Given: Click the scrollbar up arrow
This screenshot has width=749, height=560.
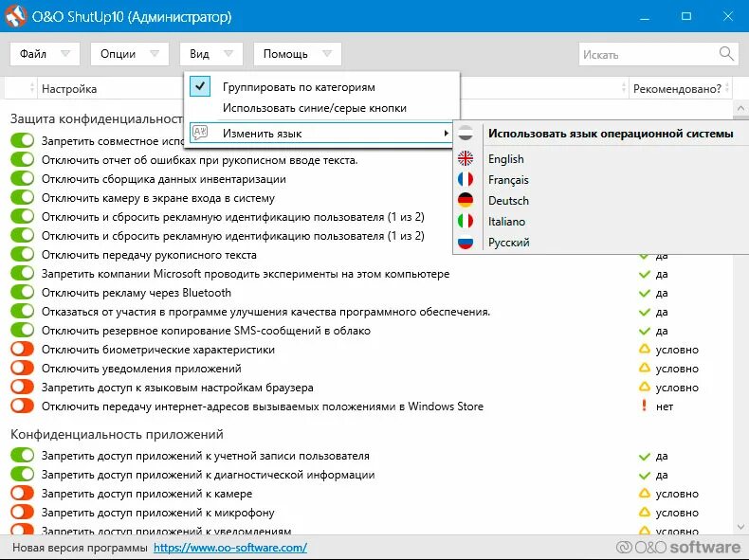Looking at the screenshot, I should (x=740, y=108).
